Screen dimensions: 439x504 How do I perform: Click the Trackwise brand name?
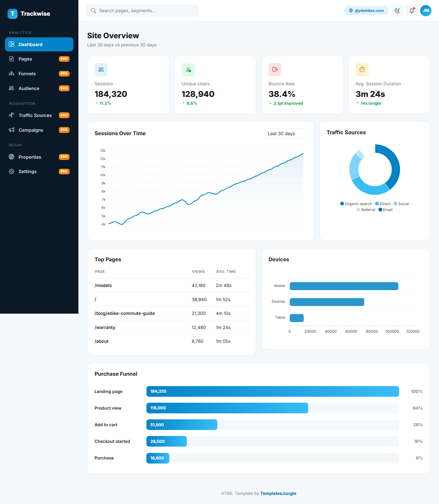click(35, 13)
